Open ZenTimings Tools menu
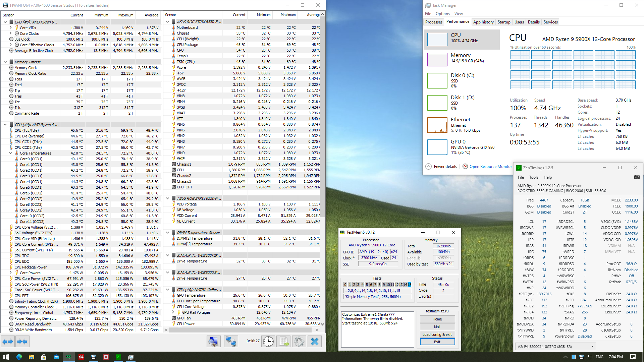Screen dimensions: 644x362 [x=534, y=177]
